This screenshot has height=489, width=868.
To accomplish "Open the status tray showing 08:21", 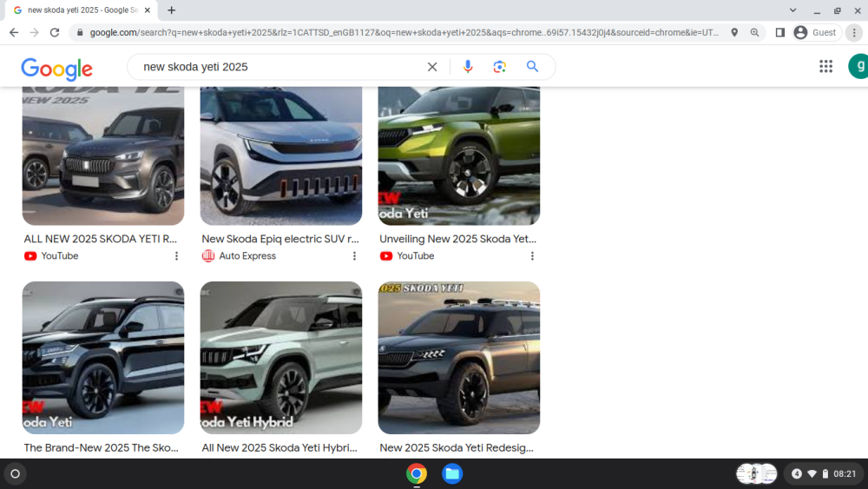I will pyautogui.click(x=825, y=473).
